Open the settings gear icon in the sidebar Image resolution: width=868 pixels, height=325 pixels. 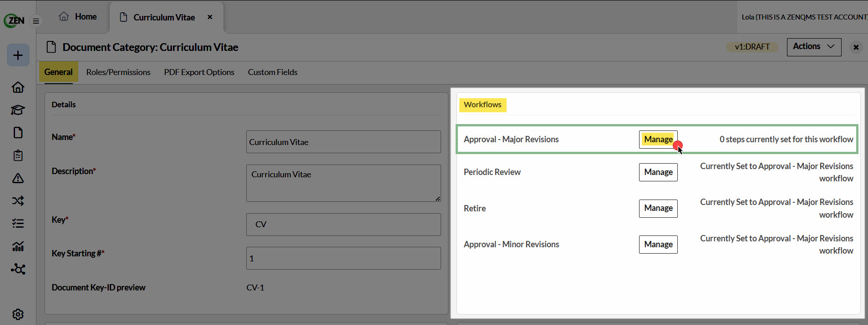(x=18, y=314)
